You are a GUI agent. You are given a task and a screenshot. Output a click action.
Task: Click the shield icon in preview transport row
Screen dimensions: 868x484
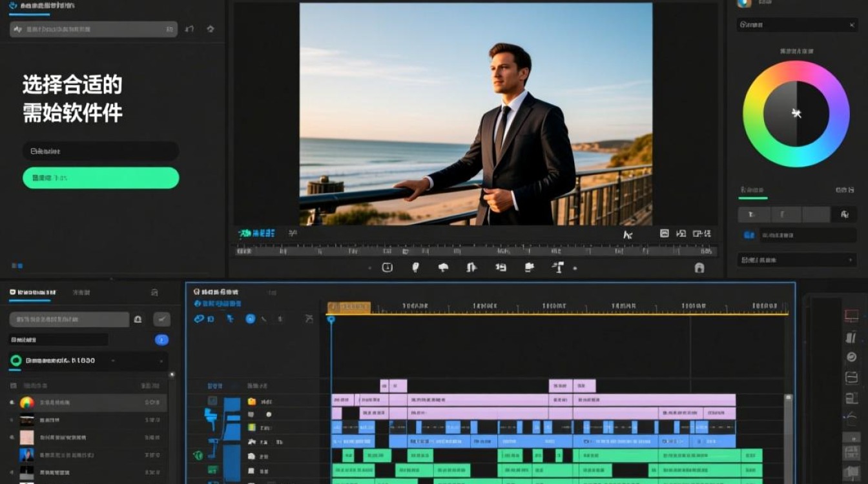coord(415,267)
